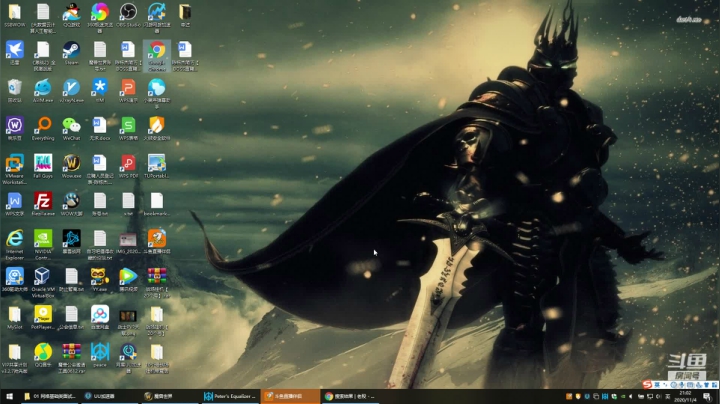
Task: Open the 百度网盘 cloud icon
Action: 100,318
